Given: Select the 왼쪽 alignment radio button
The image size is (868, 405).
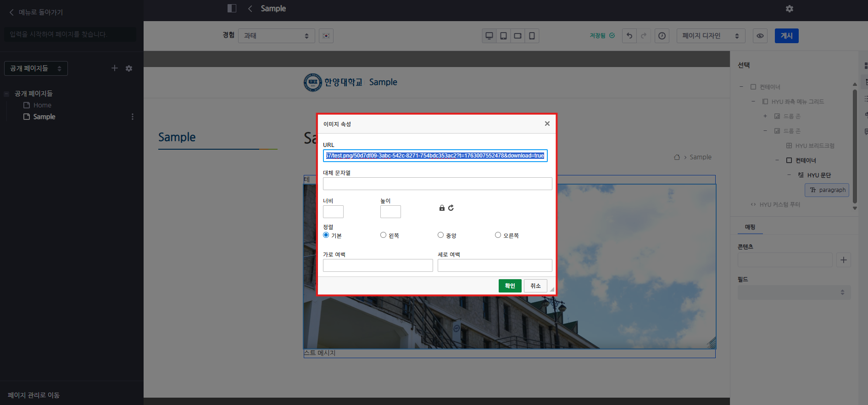Looking at the screenshot, I should (383, 235).
